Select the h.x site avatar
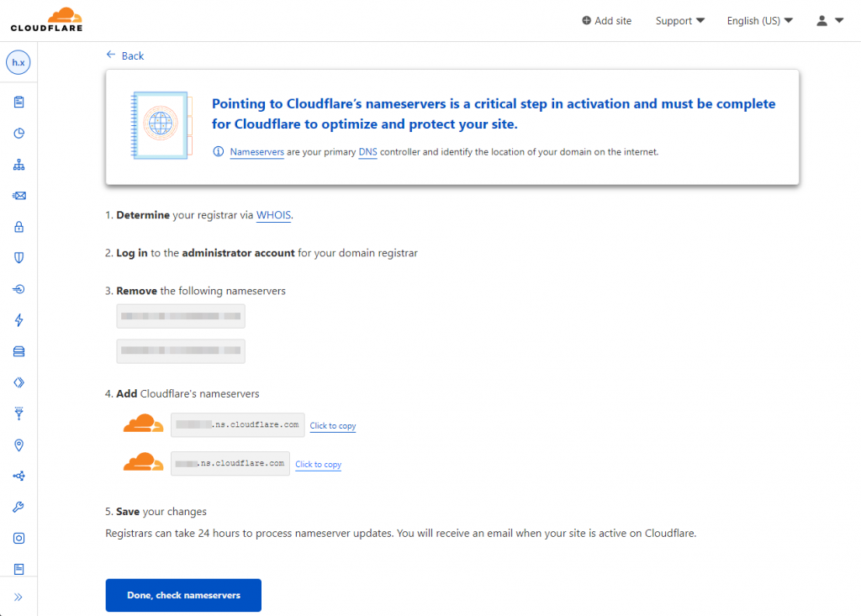Screen dimensions: 861x616 click(18, 62)
